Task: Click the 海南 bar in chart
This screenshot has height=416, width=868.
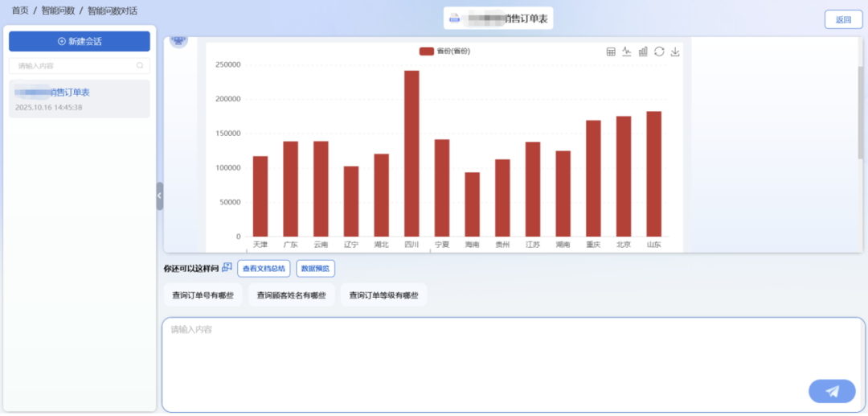Action: pos(473,204)
